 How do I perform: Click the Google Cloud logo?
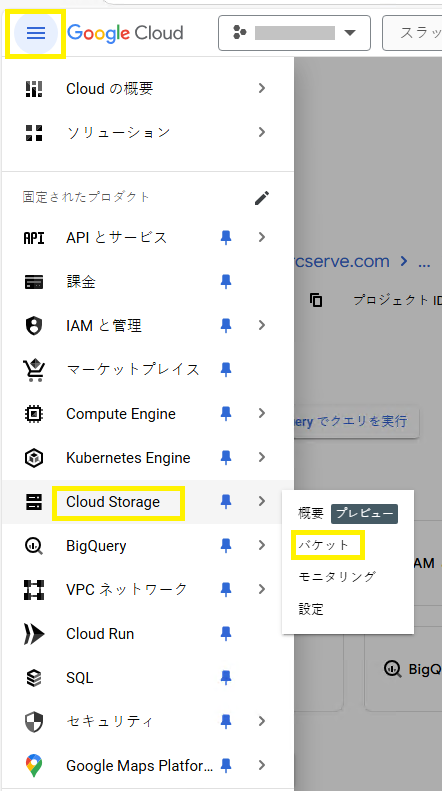coord(125,33)
